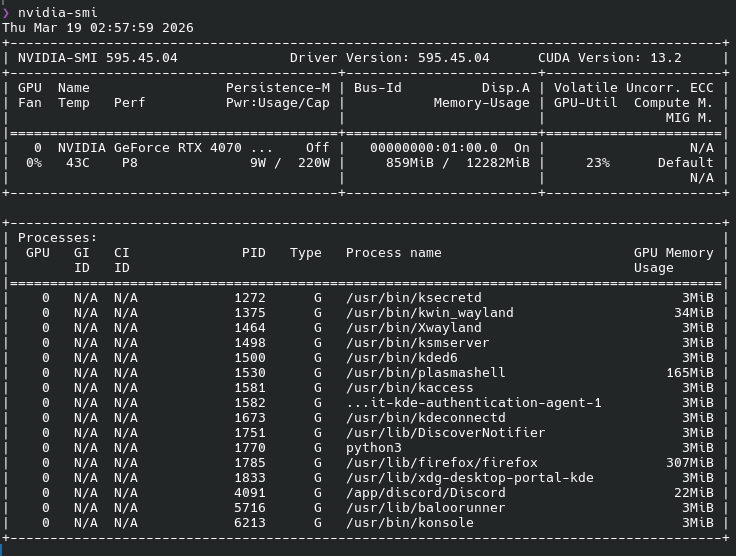Click PID '1272' of ksecretd

250,298
